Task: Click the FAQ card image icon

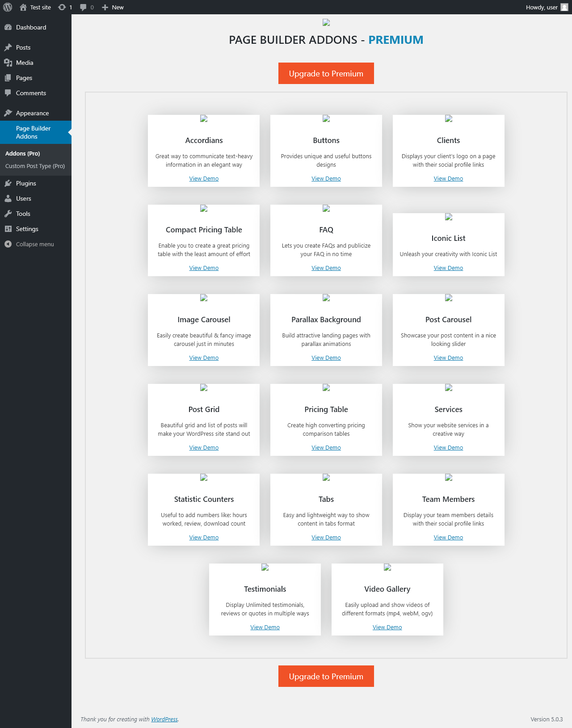Action: pos(326,208)
